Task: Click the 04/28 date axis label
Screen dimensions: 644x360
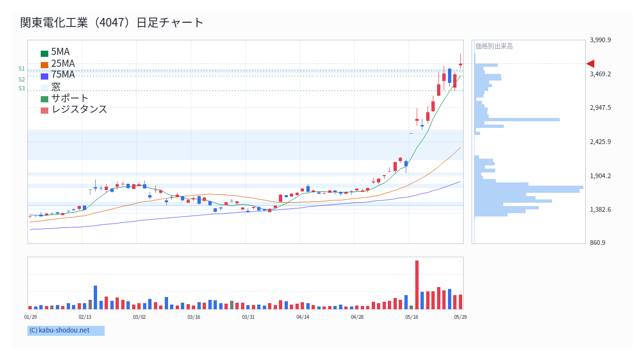Action: point(357,317)
